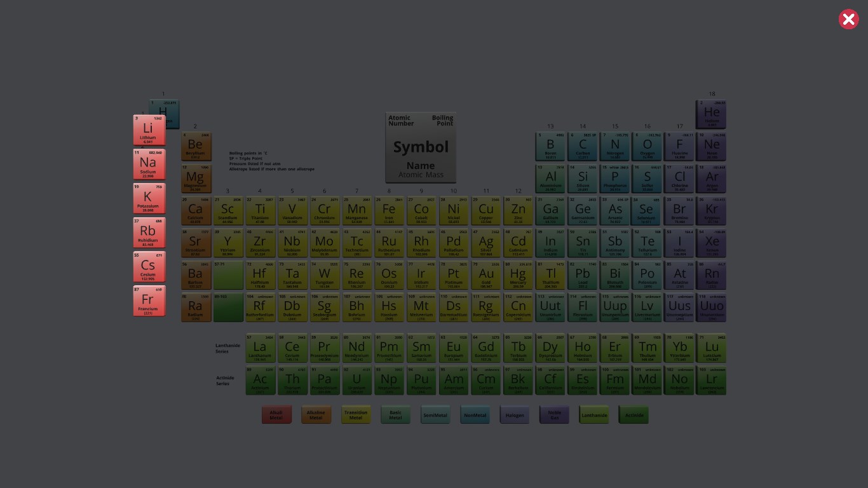Select the Tungsten (W) tile
This screenshot has height=488, width=868.
click(x=325, y=276)
